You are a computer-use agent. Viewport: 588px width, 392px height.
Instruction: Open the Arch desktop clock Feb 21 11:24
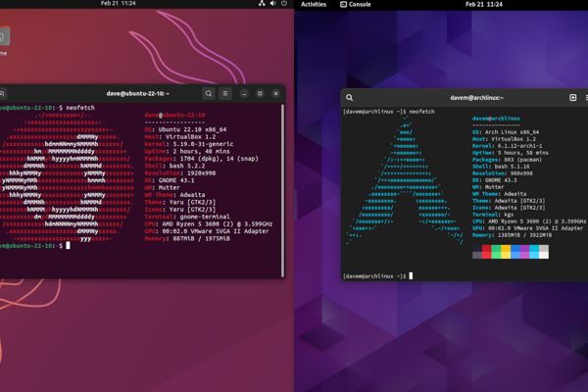[484, 5]
